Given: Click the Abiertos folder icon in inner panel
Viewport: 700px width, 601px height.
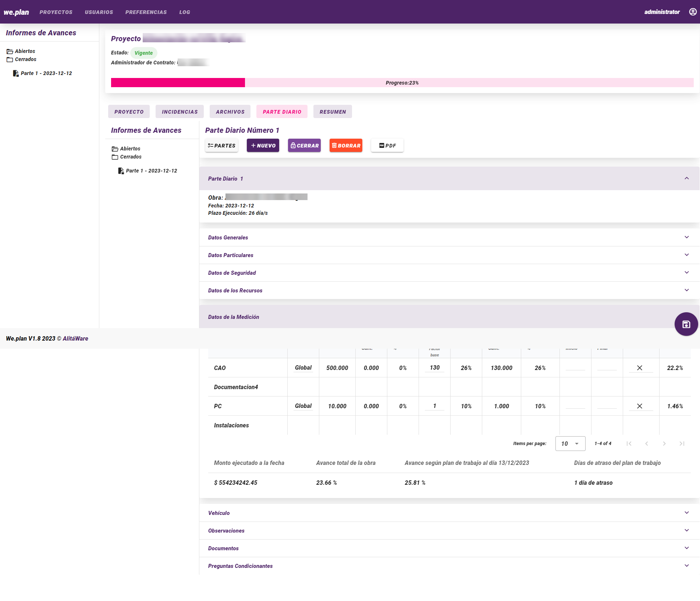Looking at the screenshot, I should [115, 149].
